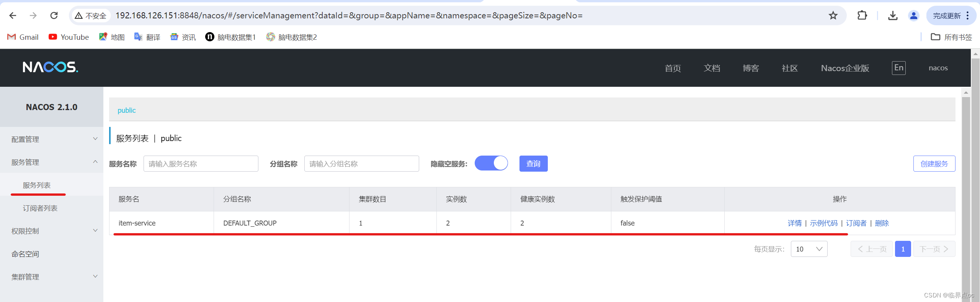The height and width of the screenshot is (302, 980).
Task: Open the browser profile avatar
Action: click(x=914, y=16)
